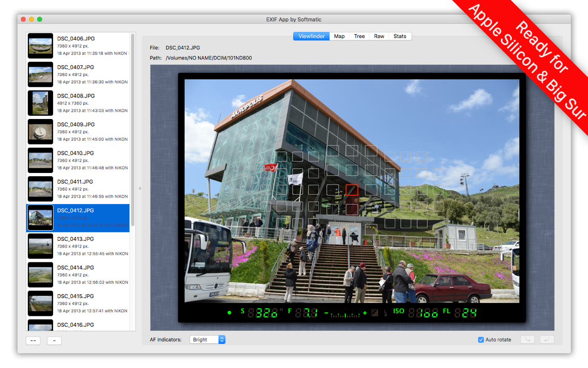Image resolution: width=588 pixels, height=368 pixels.
Task: Click the file list vertical scrollbar
Action: 133,128
